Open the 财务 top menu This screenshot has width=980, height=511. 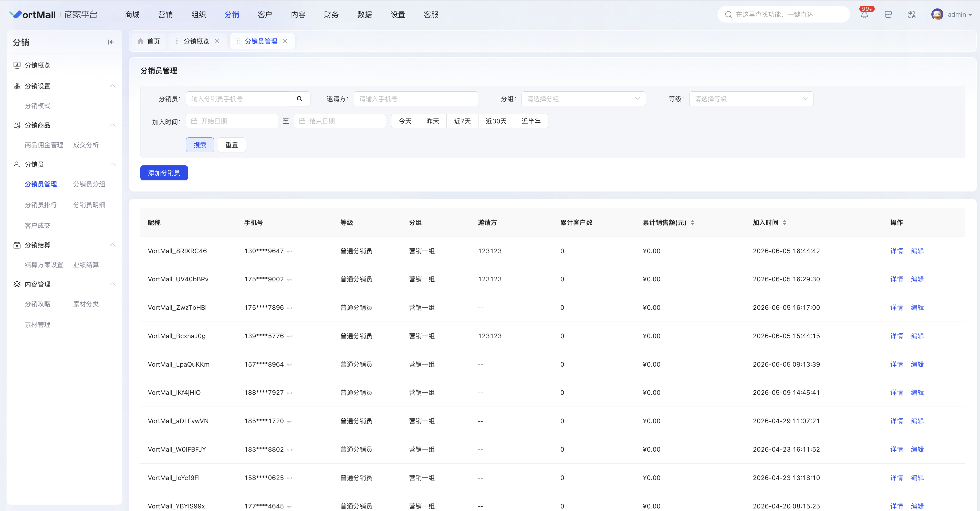point(331,14)
